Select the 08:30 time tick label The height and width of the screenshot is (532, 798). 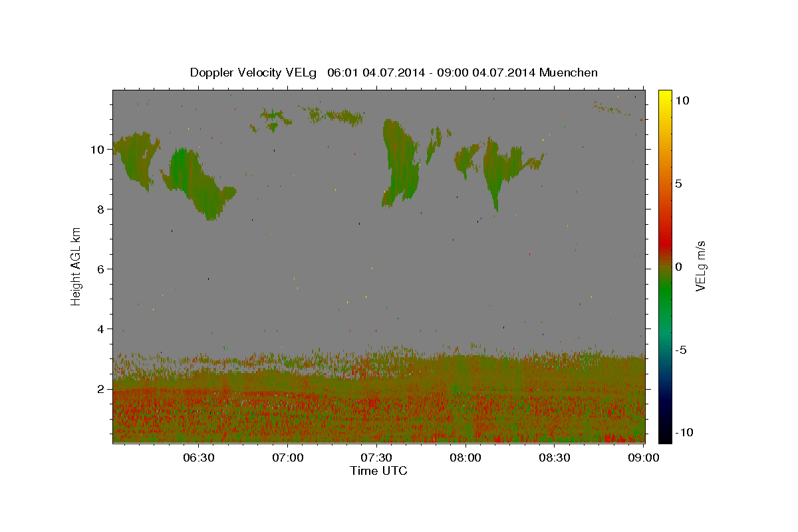555,458
